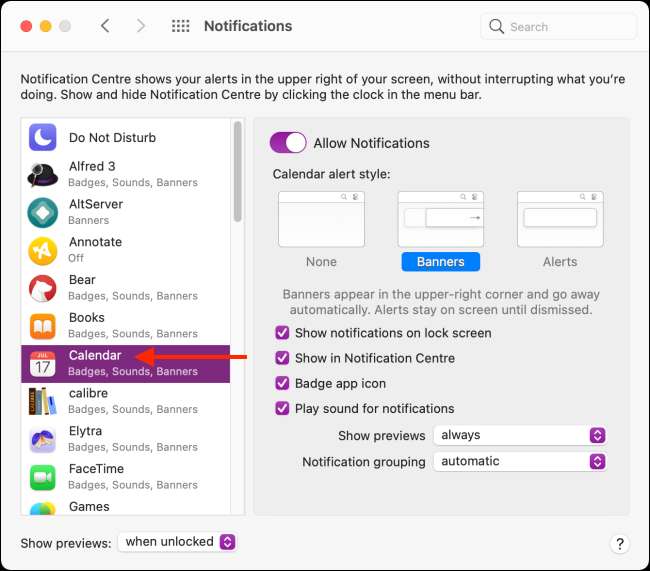Open help with the question mark button
This screenshot has width=650, height=571.
620,543
